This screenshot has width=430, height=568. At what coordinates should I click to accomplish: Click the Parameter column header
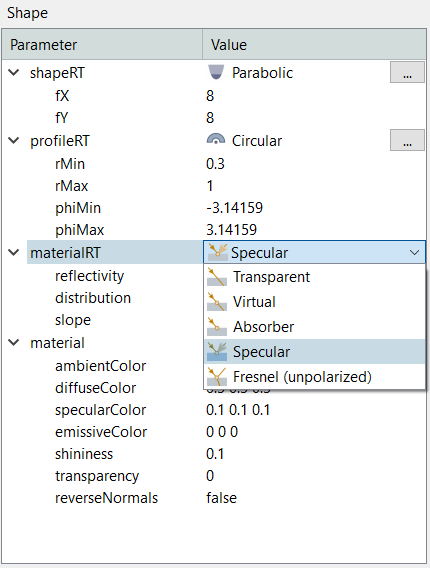point(102,45)
